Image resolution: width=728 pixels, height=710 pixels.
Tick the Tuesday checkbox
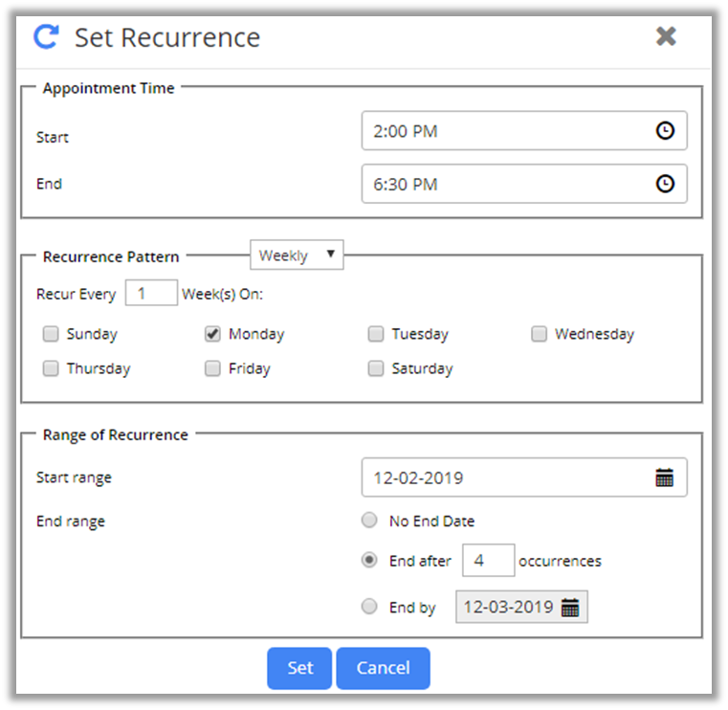pos(376,334)
